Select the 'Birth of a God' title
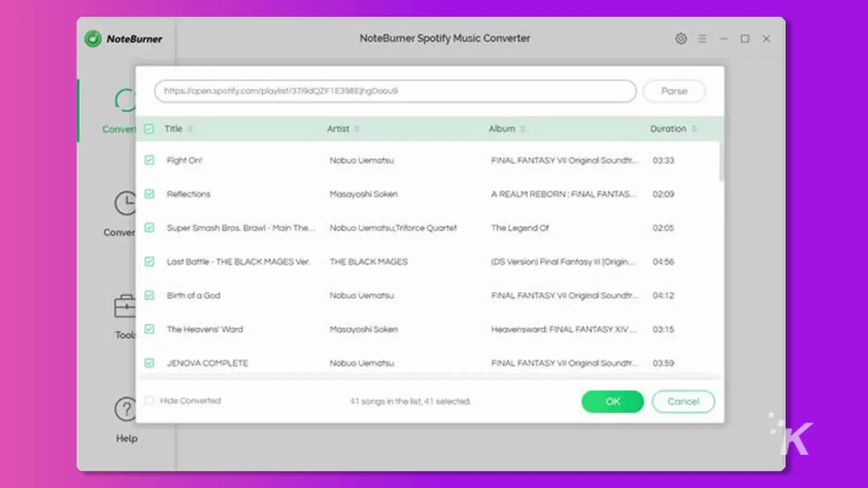 [193, 296]
